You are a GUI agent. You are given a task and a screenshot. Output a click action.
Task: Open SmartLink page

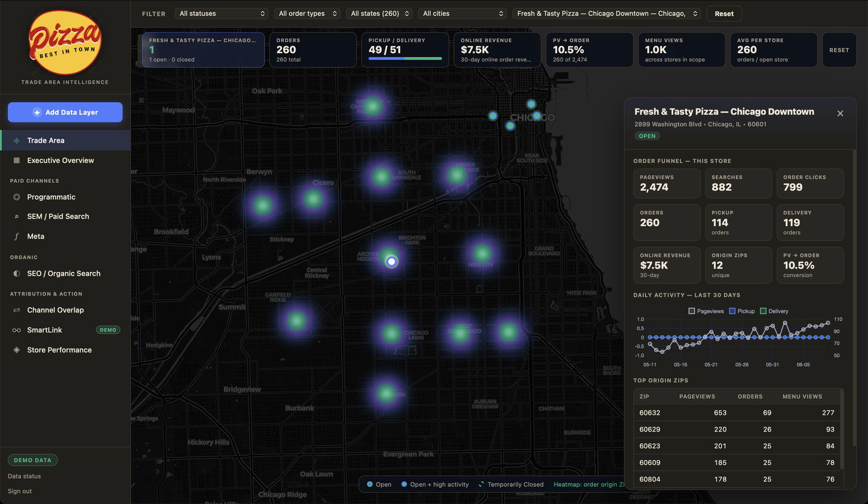tap(65, 330)
